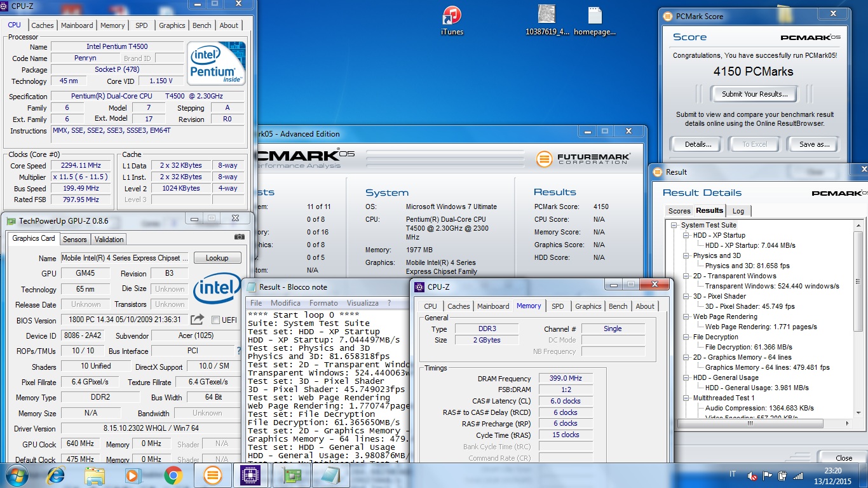Image resolution: width=868 pixels, height=488 pixels.
Task: Switch to GPU-Z green card taskbar icon
Action: pyautogui.click(x=292, y=475)
